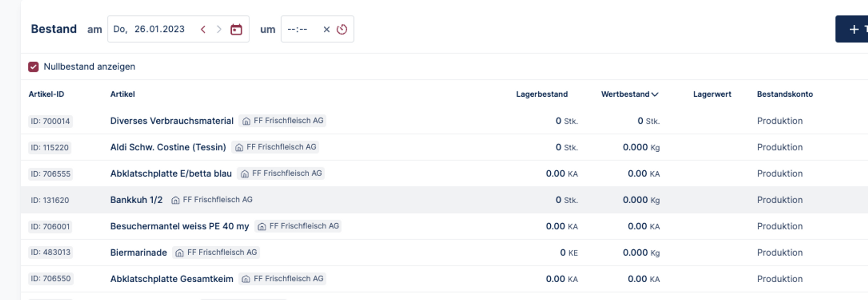Click ID: 706001 badge
The width and height of the screenshot is (868, 300).
tap(50, 227)
